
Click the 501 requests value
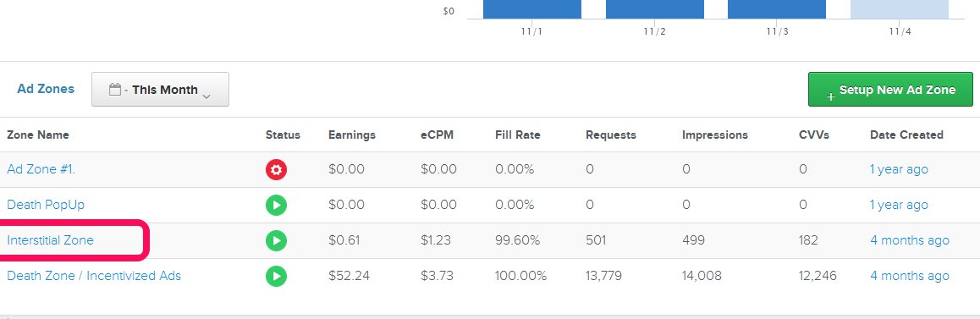click(x=596, y=240)
